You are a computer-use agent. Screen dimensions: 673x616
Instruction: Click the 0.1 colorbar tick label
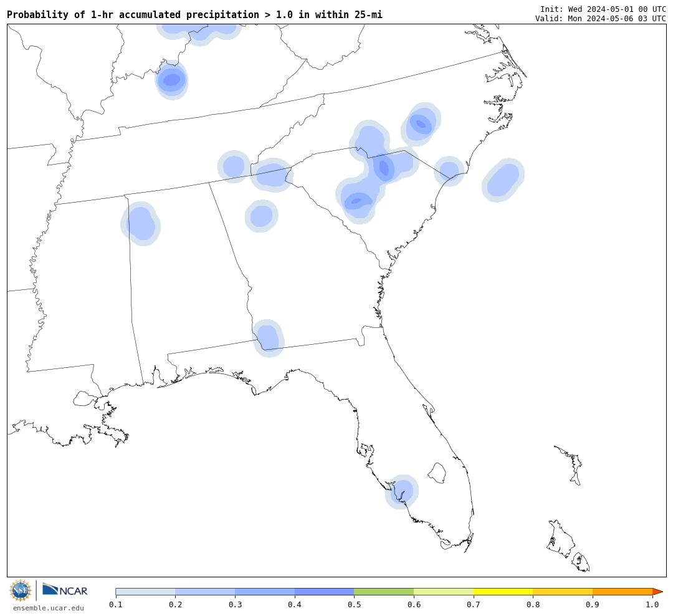click(x=116, y=604)
